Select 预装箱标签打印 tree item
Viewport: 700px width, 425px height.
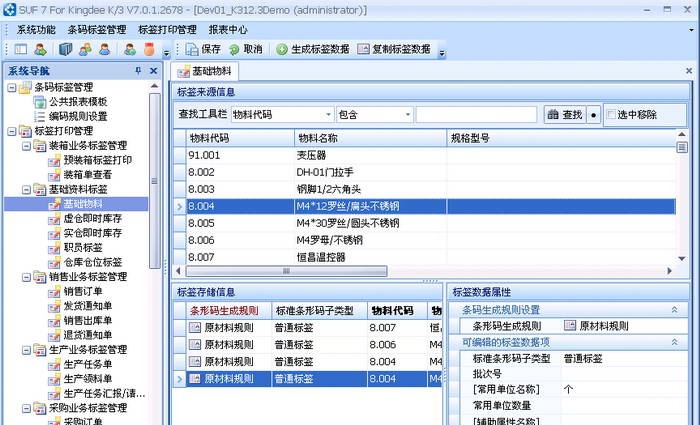click(x=97, y=160)
